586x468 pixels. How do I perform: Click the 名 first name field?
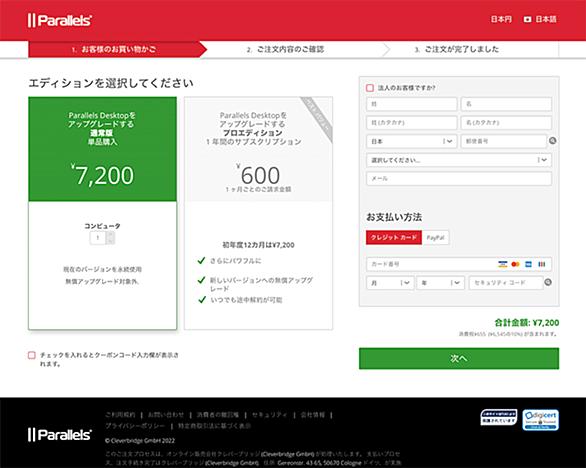(506, 104)
